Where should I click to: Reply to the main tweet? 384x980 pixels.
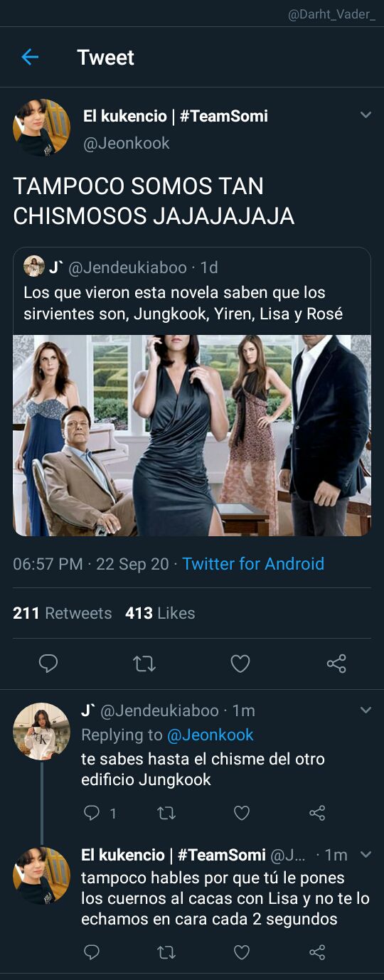(x=48, y=664)
